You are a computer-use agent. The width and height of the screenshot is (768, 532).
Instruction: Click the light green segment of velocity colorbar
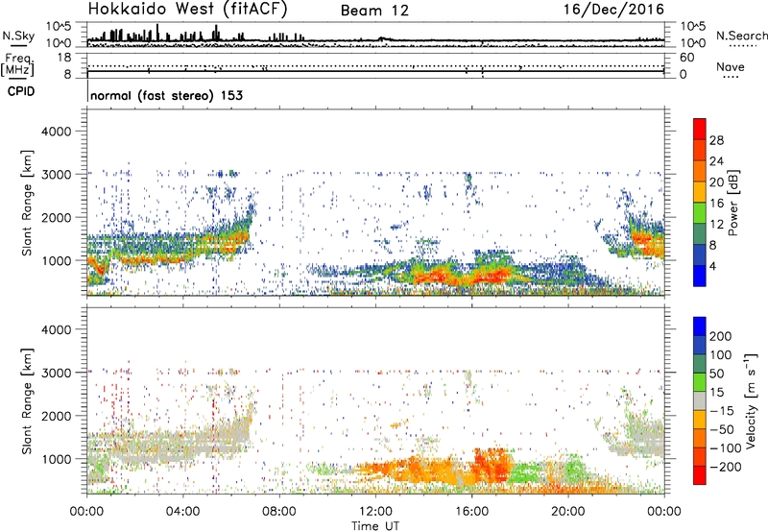pos(700,382)
